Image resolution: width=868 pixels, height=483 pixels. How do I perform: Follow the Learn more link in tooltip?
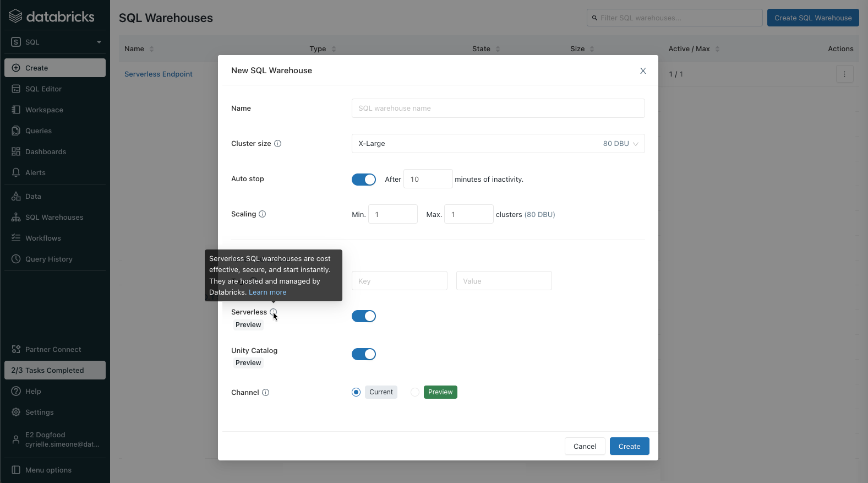click(268, 292)
